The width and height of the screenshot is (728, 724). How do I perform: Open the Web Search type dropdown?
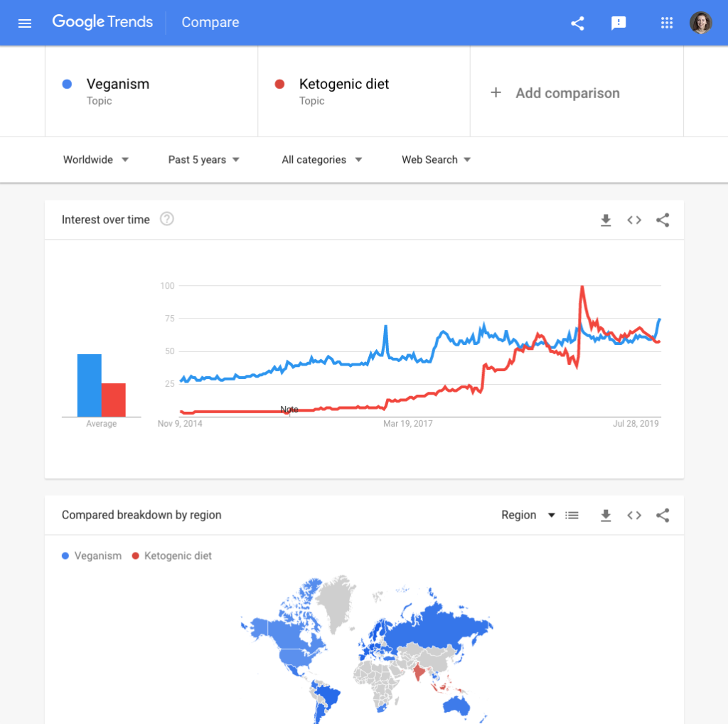(436, 160)
